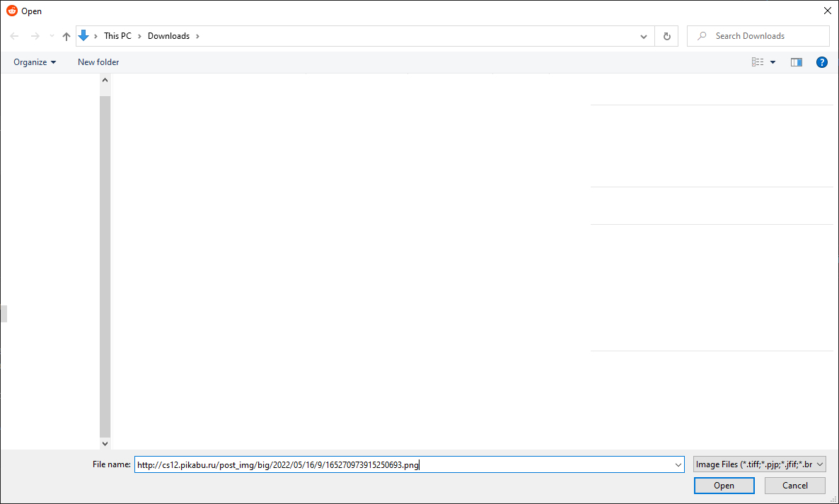Refresh the Downloads folder listing
The width and height of the screenshot is (839, 504).
[666, 36]
